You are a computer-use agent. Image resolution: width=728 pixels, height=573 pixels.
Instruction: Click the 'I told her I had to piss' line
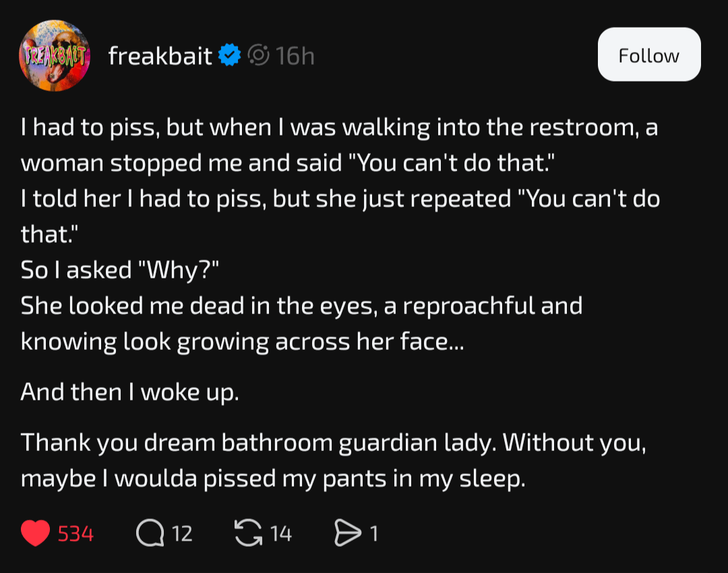pos(340,199)
